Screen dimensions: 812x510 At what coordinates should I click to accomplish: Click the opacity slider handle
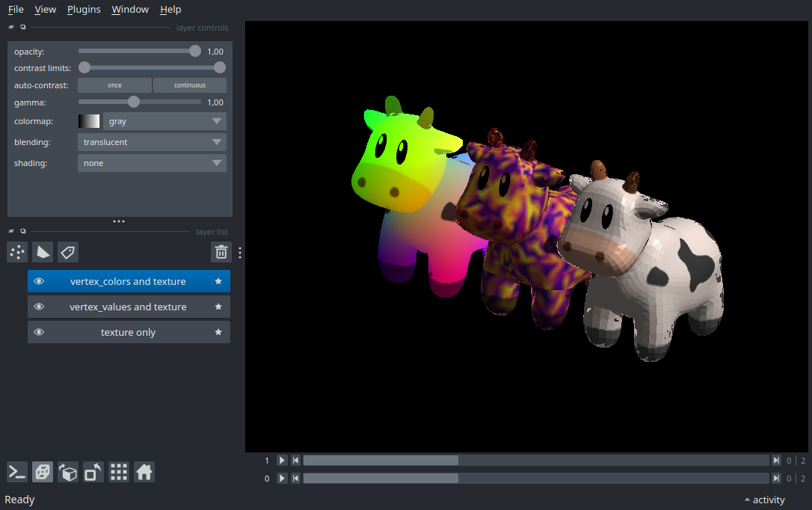click(x=194, y=51)
